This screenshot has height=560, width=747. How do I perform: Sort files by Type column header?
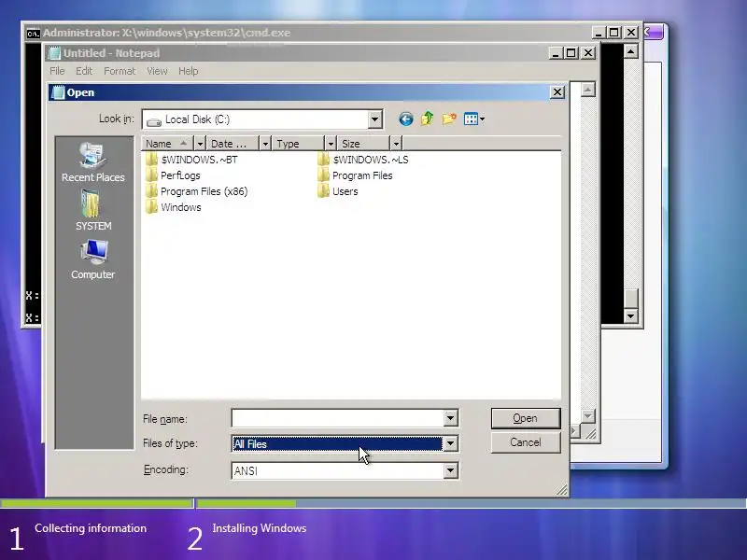(x=298, y=144)
